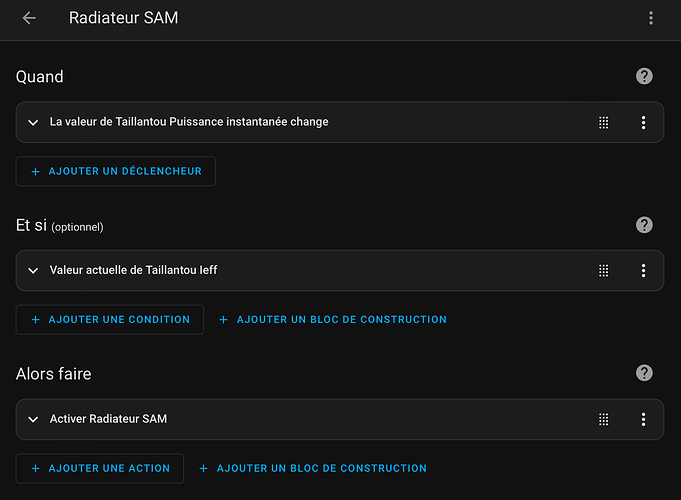Open the three-dot menu of Activer Radiateur SAM
The image size is (681, 500).
(x=643, y=419)
